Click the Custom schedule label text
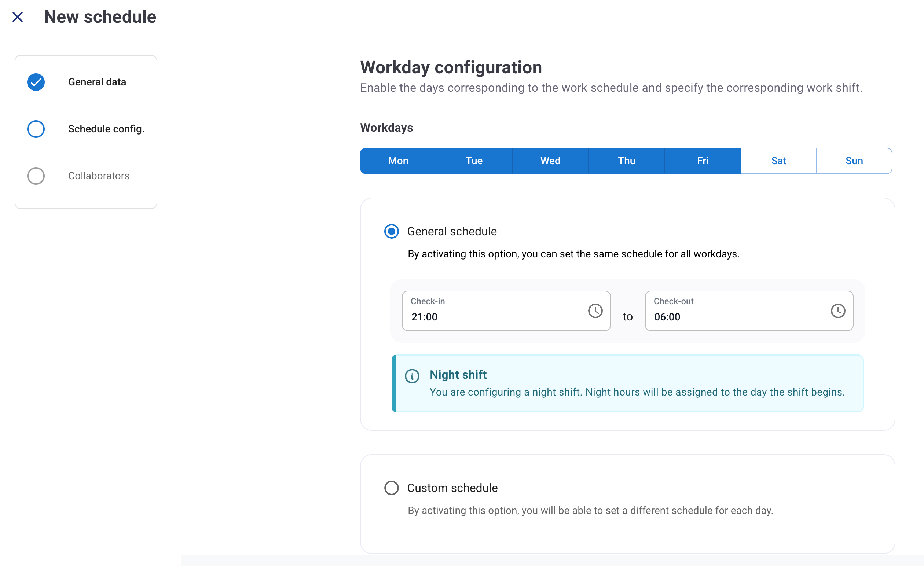924x566 pixels. point(452,488)
